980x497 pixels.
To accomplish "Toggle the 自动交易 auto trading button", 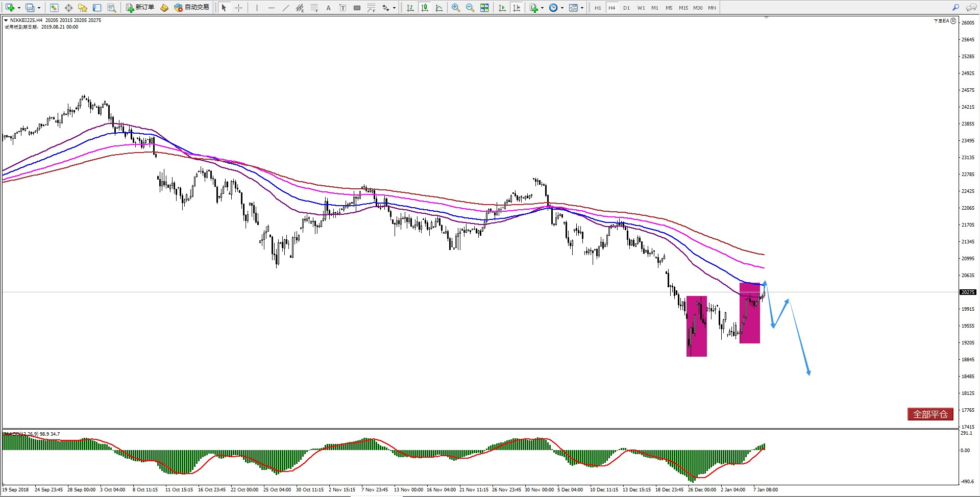I will point(192,8).
